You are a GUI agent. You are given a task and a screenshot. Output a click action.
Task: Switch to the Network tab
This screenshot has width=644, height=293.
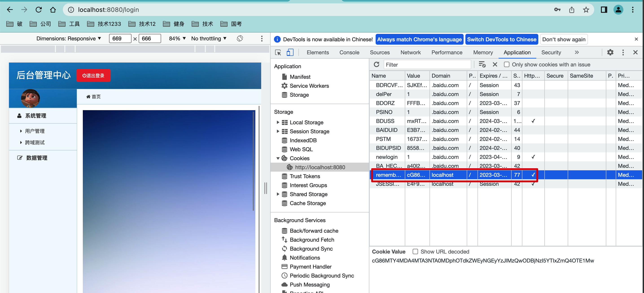coord(410,52)
